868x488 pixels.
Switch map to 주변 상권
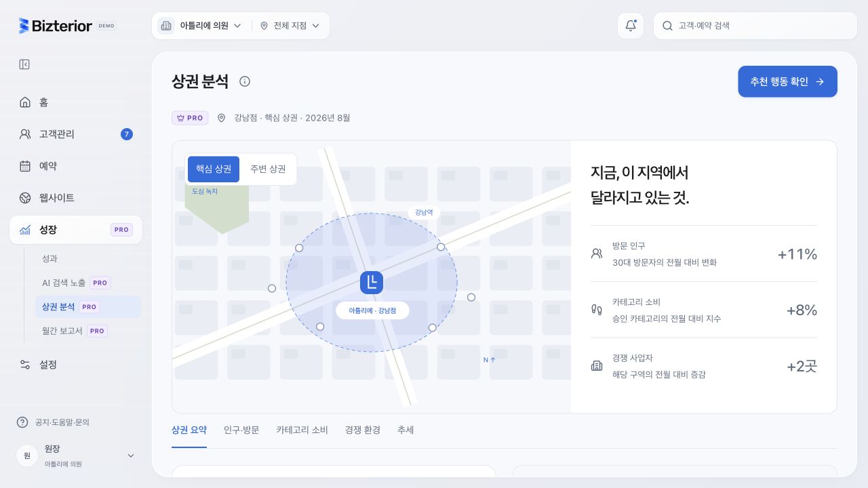point(268,169)
